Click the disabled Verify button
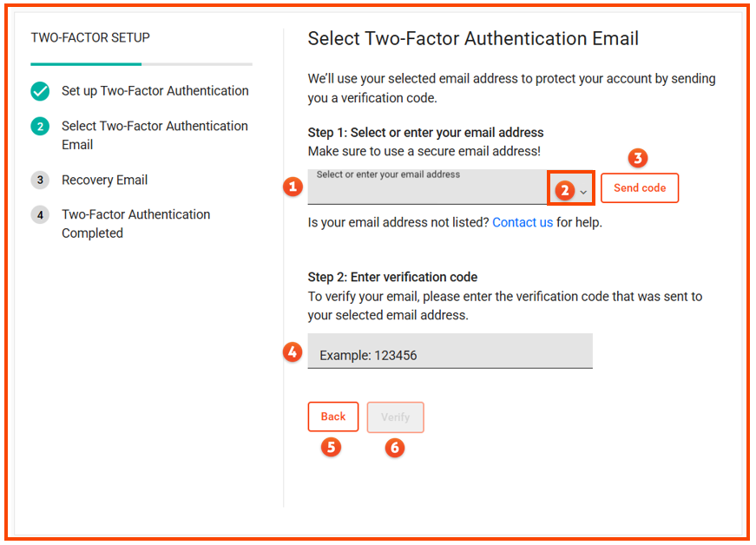This screenshot has width=756, height=545. click(395, 417)
